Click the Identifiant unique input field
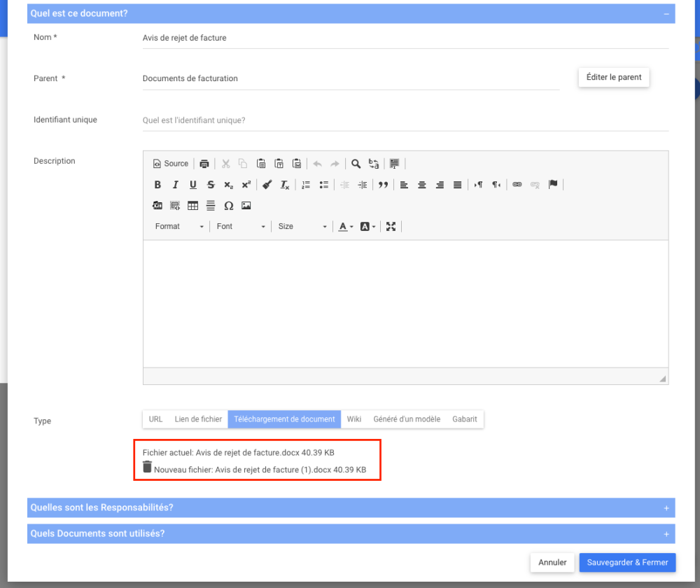 [405, 120]
